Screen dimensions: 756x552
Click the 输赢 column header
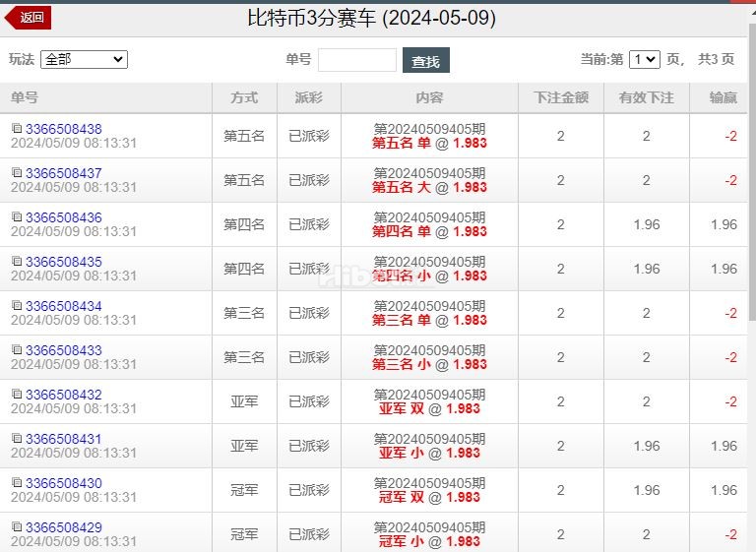pos(719,97)
